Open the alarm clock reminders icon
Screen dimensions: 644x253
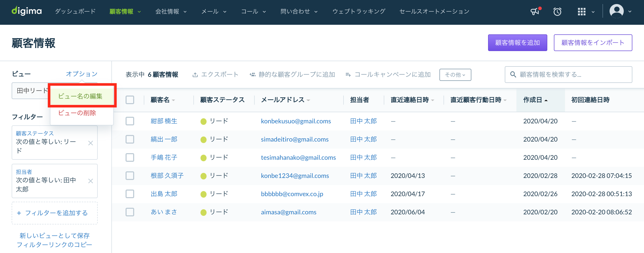point(557,11)
